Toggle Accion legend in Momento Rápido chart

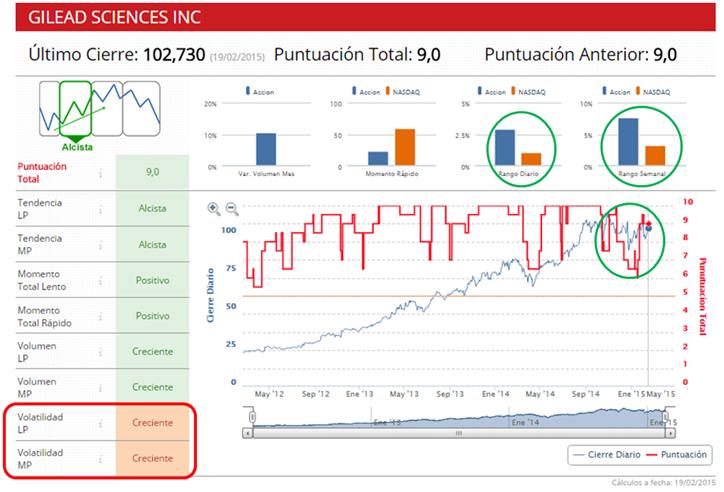coord(366,92)
